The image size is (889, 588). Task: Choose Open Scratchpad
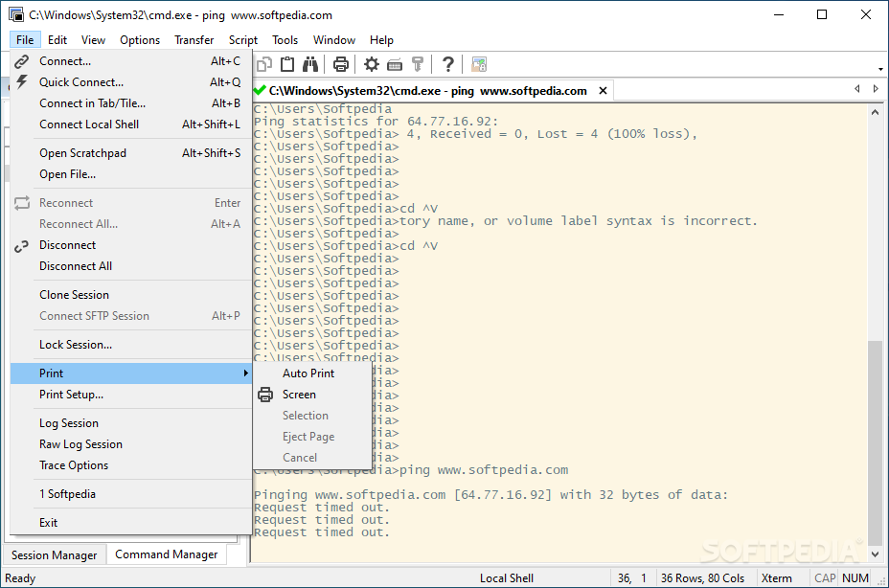(x=131, y=153)
